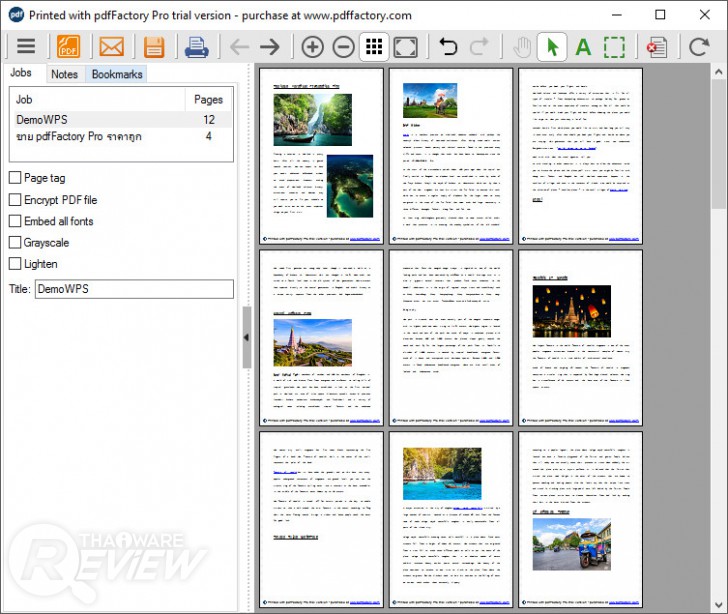Screen dimensions: 728x614
Task: Select page thumbnail with turquoise lagoon boat
Action: point(451,519)
